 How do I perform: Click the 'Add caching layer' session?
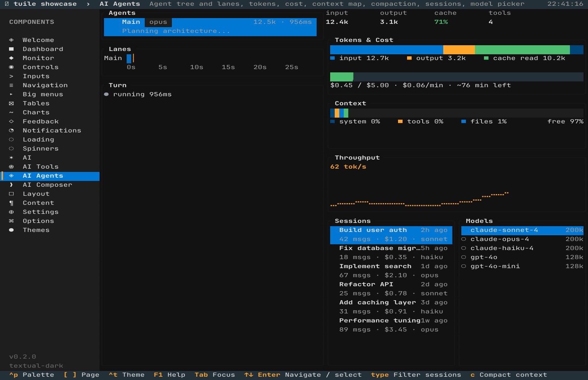tap(391, 307)
